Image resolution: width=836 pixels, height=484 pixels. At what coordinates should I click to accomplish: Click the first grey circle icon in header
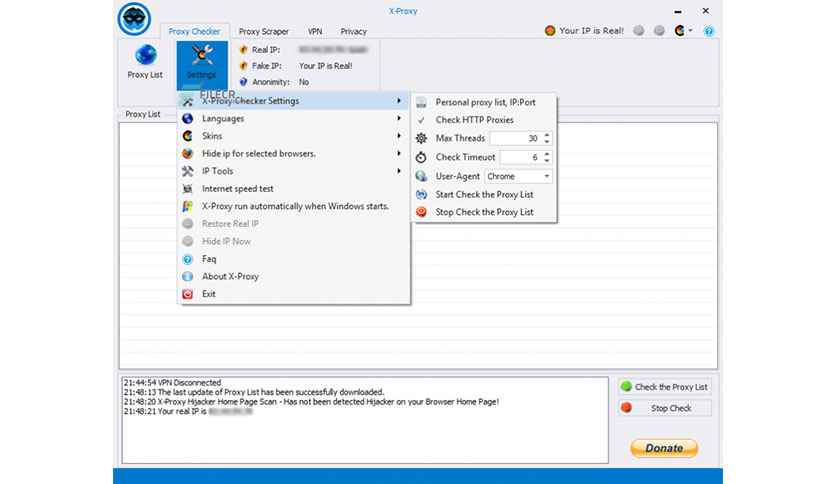pos(638,31)
